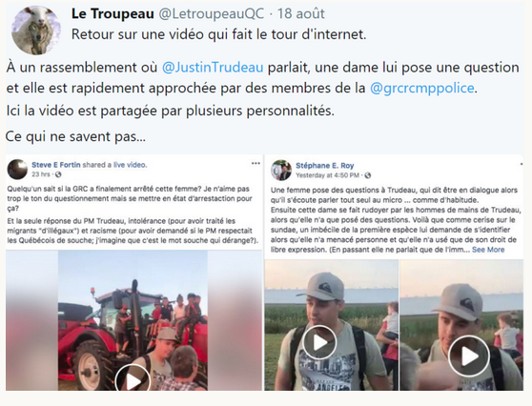
Task: Open the Le Troupeau account name
Action: coord(113,14)
